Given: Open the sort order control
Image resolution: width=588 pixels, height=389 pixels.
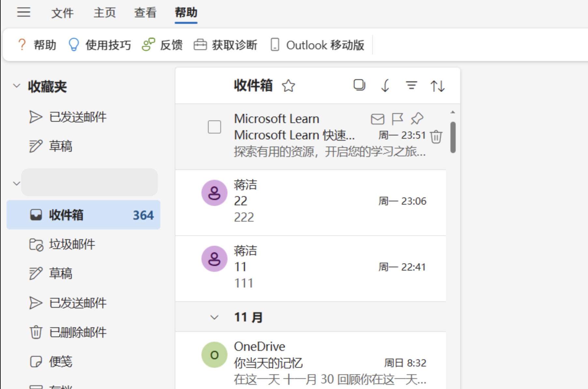Looking at the screenshot, I should (437, 86).
